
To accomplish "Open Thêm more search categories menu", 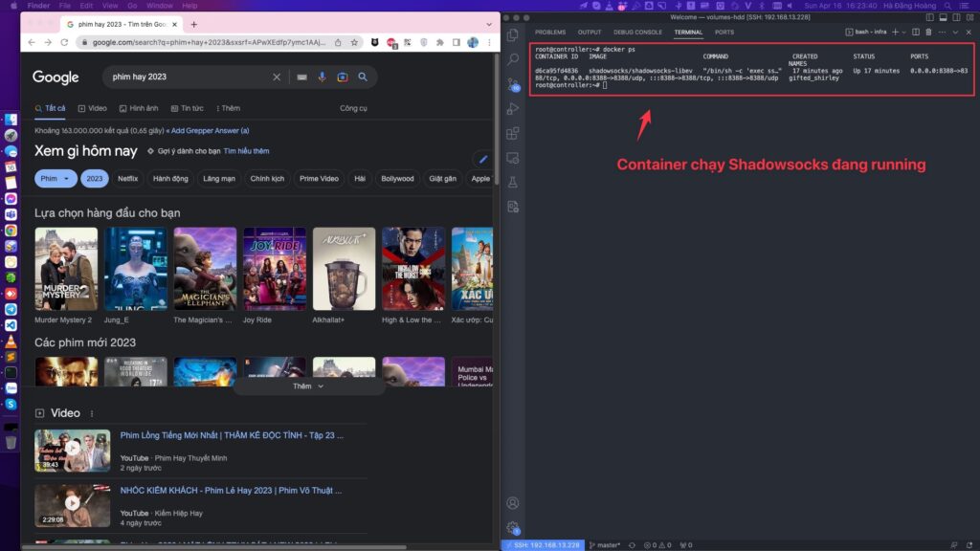I will coord(228,108).
